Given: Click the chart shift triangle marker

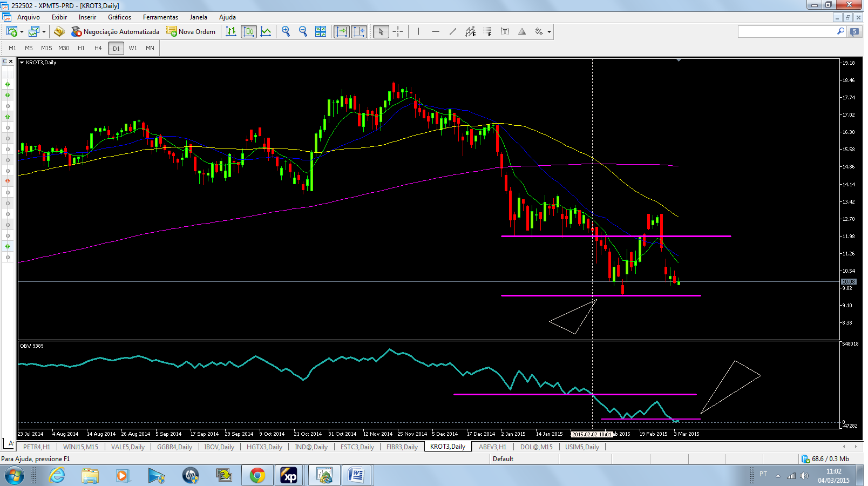Looking at the screenshot, I should 679,60.
